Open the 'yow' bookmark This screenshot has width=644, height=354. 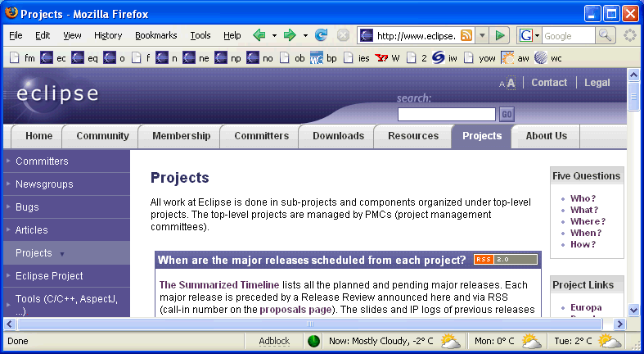click(x=480, y=58)
